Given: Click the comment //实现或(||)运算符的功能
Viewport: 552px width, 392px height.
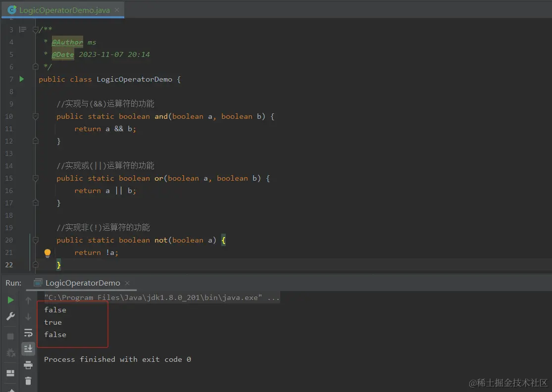Looking at the screenshot, I should click(105, 166).
